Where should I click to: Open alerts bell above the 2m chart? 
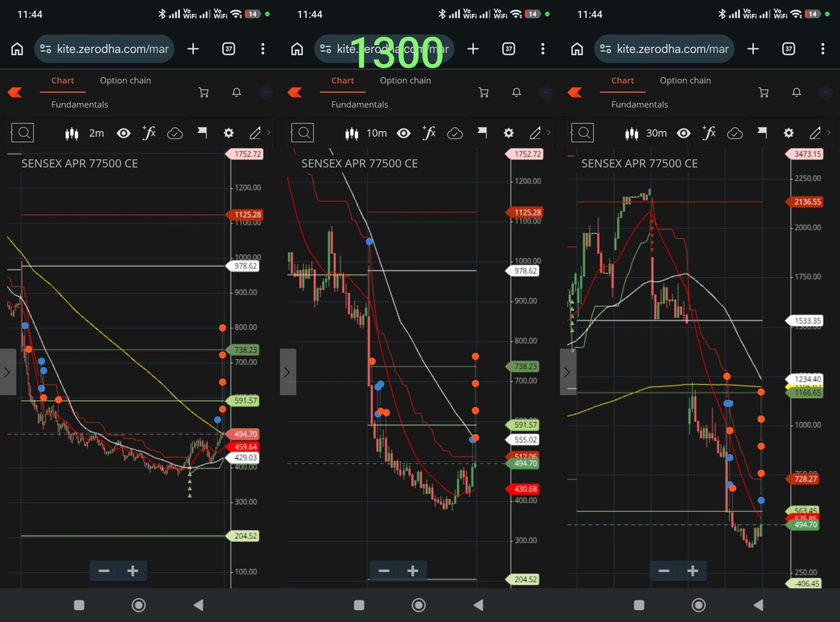(x=237, y=92)
